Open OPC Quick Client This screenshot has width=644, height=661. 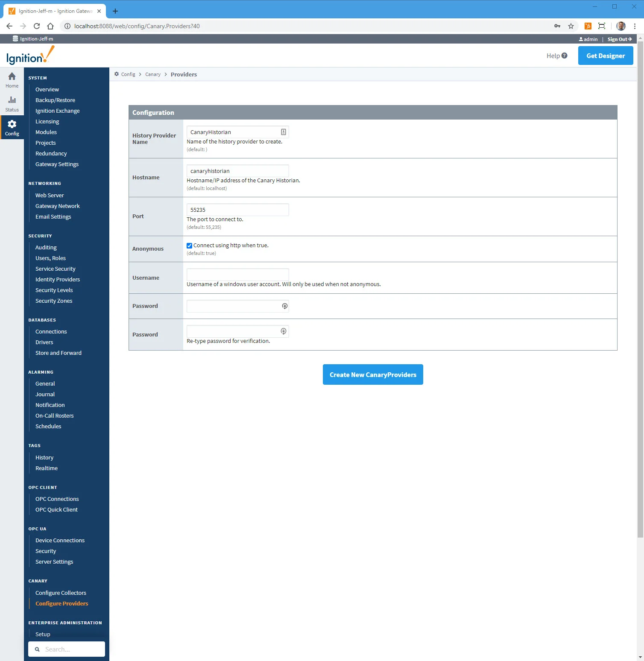tap(56, 509)
